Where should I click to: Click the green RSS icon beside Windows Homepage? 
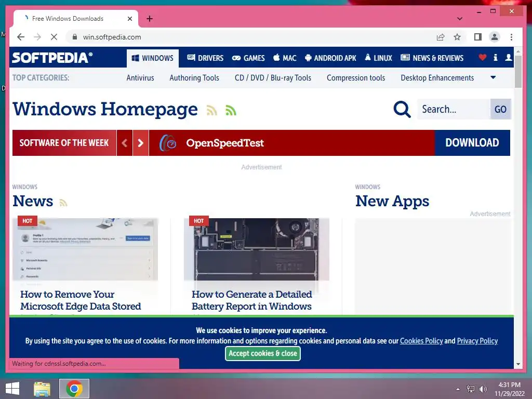pos(231,110)
